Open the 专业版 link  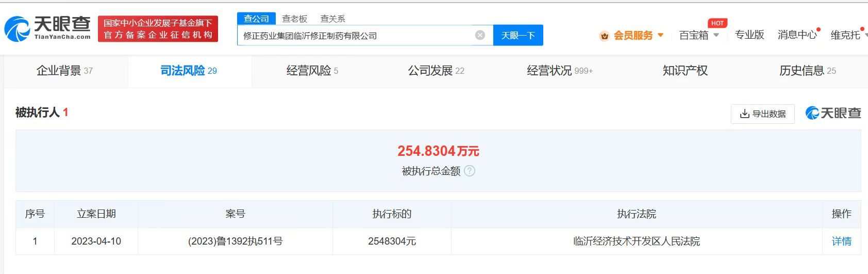click(749, 35)
